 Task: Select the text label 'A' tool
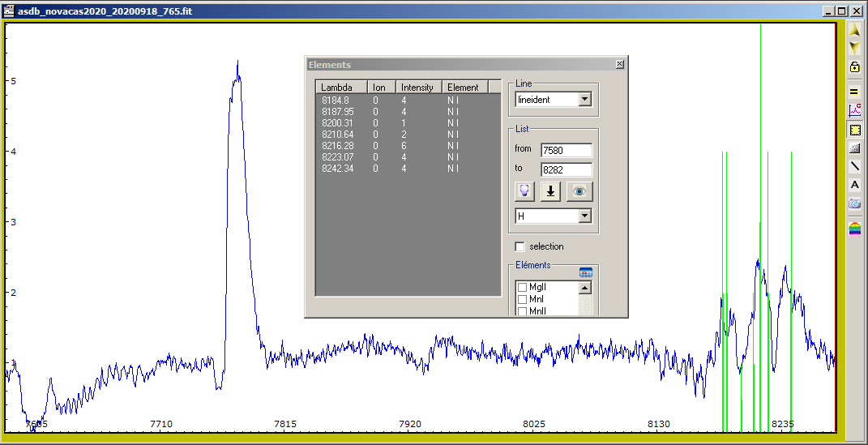[854, 185]
